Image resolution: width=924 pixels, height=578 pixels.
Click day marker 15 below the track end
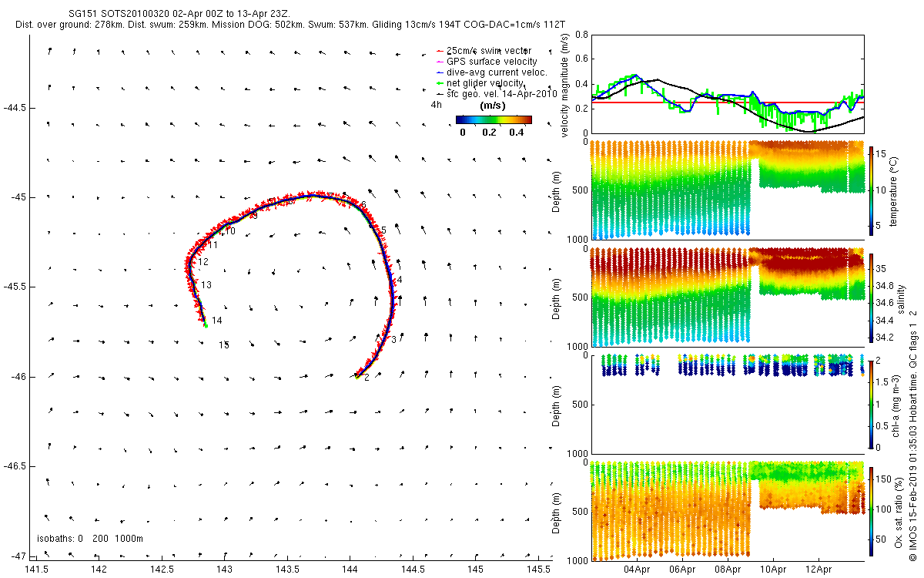tap(223, 345)
